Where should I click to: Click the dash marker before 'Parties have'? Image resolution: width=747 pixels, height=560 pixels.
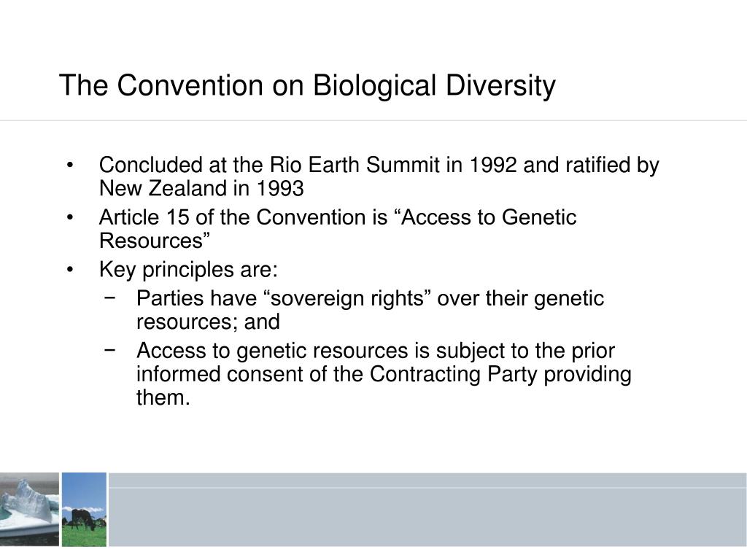coord(109,297)
